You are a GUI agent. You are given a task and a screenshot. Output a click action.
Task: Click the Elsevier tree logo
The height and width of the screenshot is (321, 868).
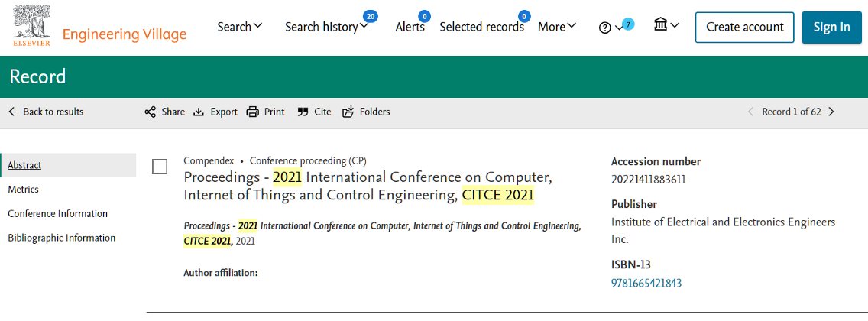(x=32, y=27)
